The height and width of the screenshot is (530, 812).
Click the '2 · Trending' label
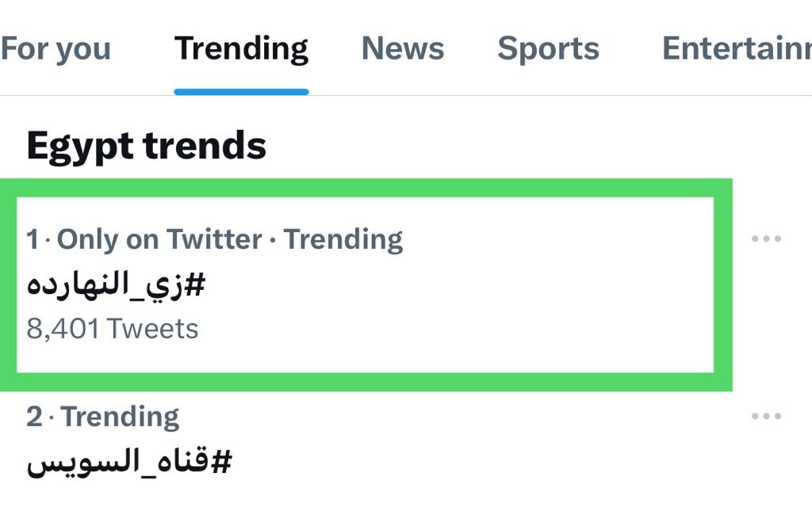pyautogui.click(x=103, y=417)
